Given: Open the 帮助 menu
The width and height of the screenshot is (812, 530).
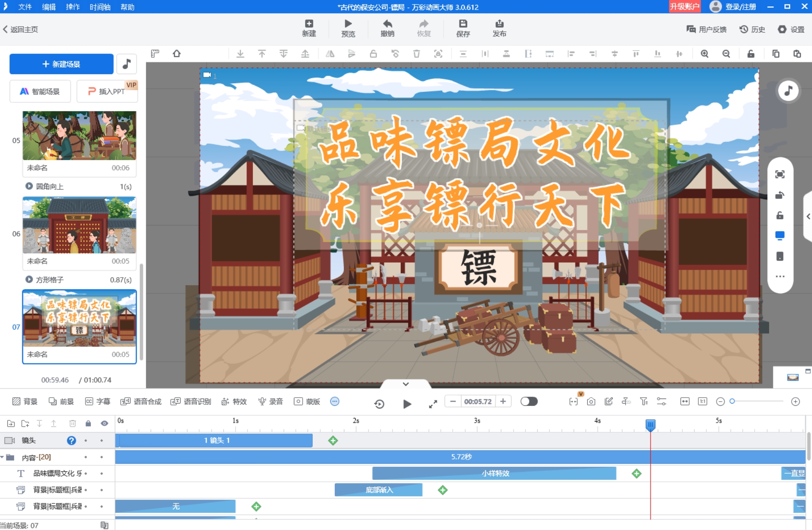Looking at the screenshot, I should point(127,7).
